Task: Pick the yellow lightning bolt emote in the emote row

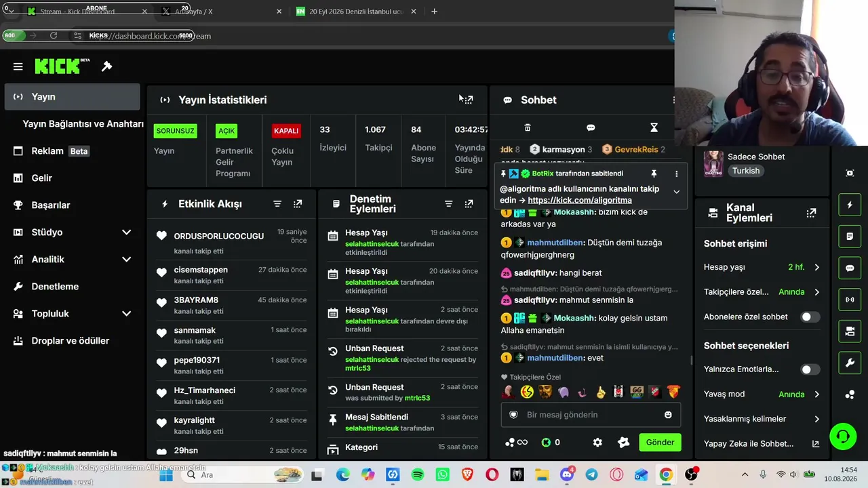Action: pos(527,392)
